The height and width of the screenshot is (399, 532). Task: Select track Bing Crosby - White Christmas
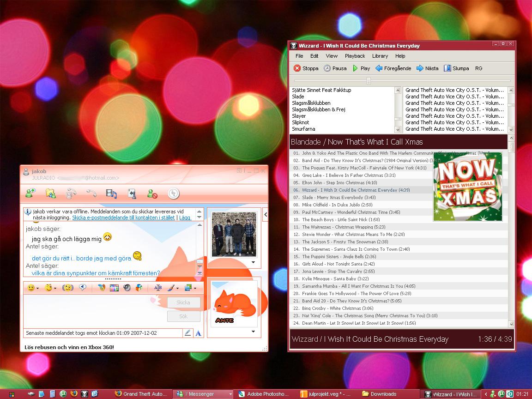point(333,308)
